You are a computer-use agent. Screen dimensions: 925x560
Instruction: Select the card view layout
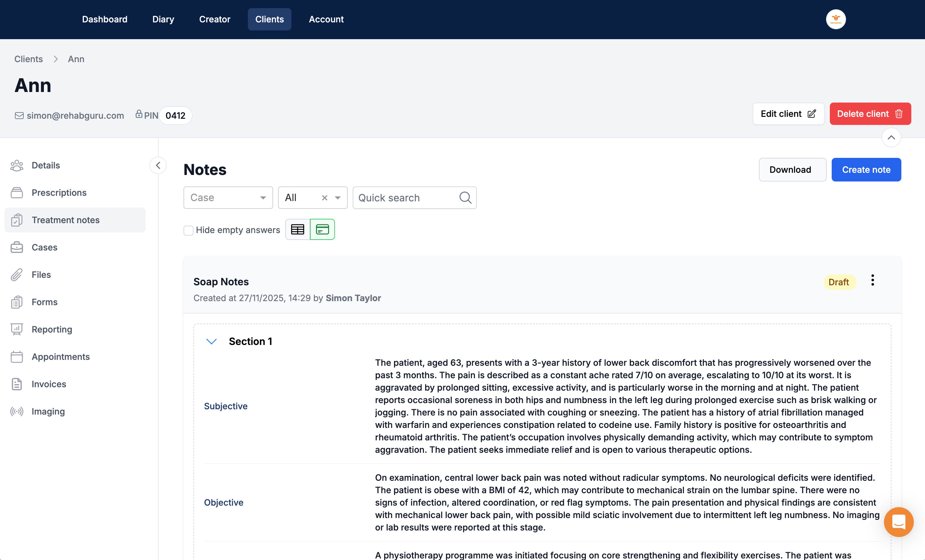point(322,229)
